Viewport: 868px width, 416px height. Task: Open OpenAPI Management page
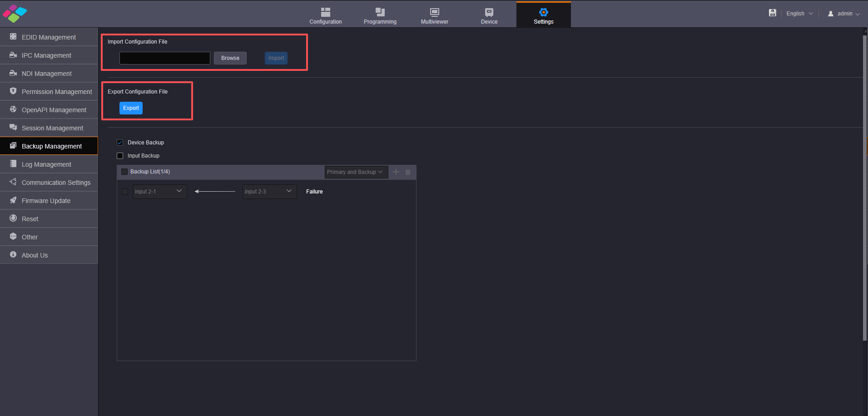click(x=49, y=109)
